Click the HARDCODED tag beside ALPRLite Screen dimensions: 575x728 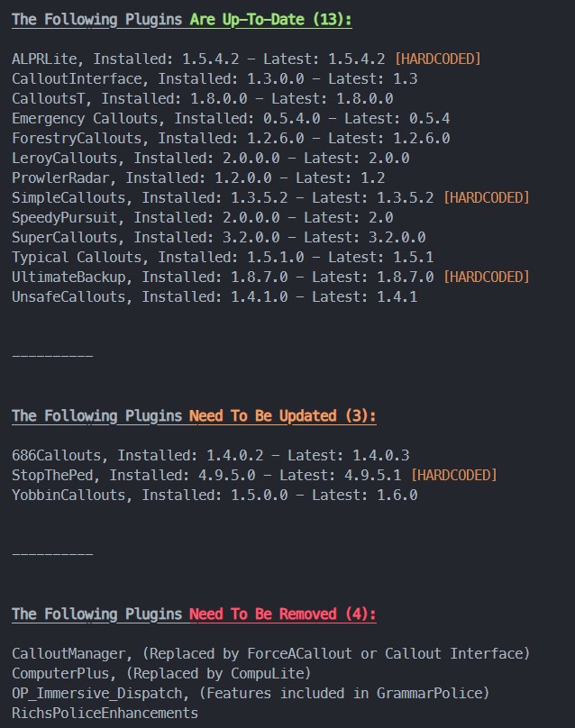pos(438,59)
